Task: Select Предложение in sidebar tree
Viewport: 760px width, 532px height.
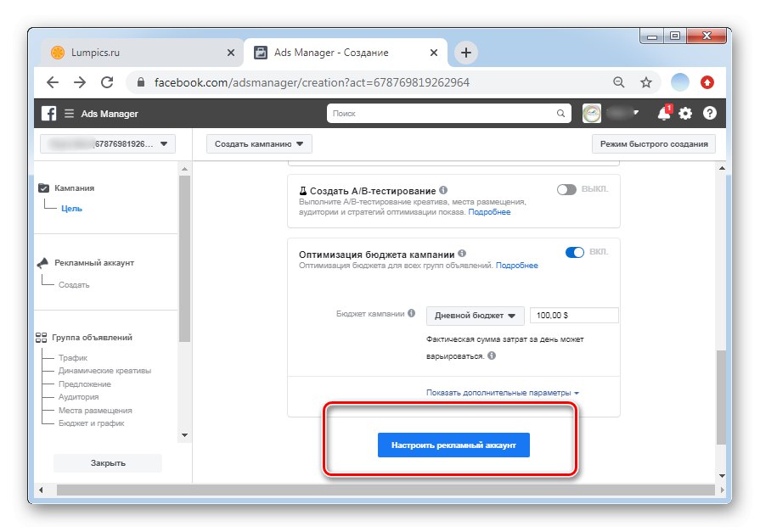Action: 85,384
